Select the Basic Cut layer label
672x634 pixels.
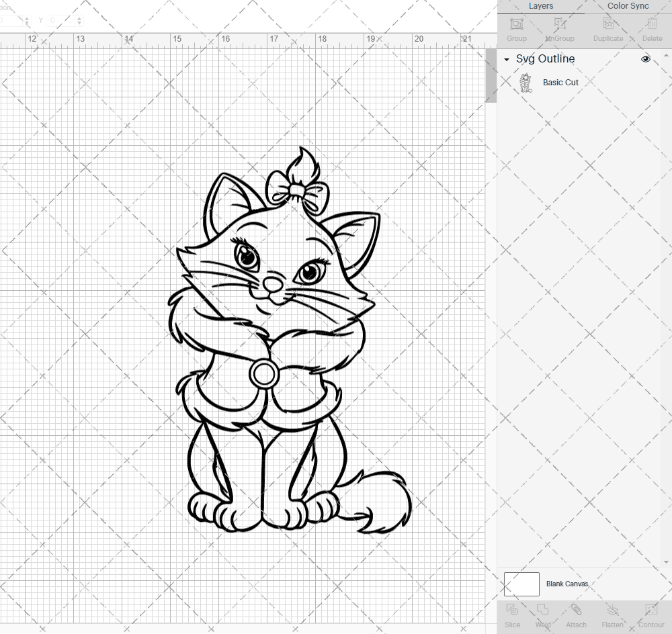560,82
